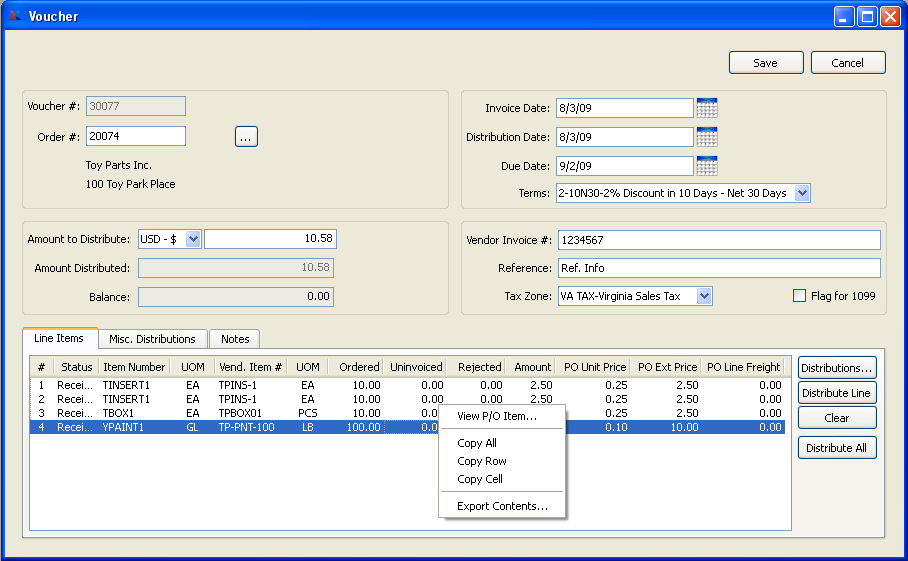Open the Notes tab
This screenshot has width=908, height=561.
(x=235, y=339)
